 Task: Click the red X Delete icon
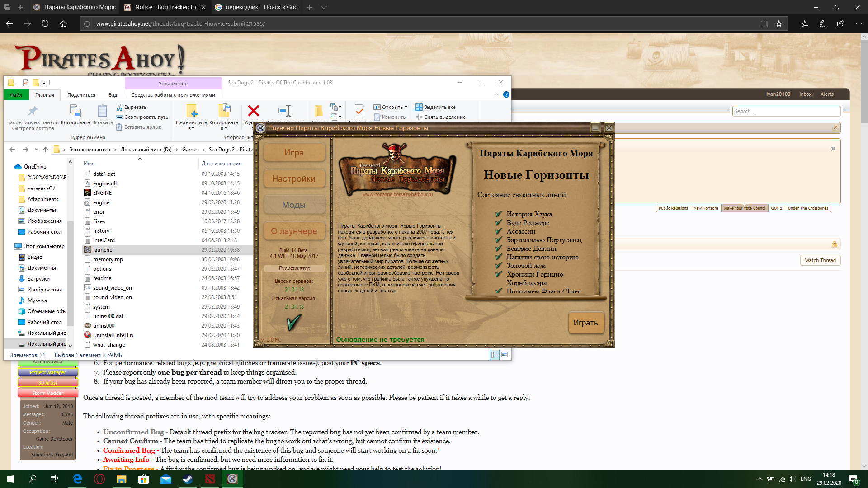[254, 110]
